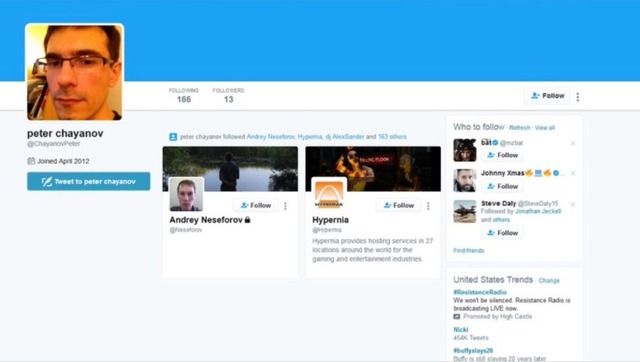Image resolution: width=640 pixels, height=362 pixels.
Task: Click the verified badge next to bat
Action: pyautogui.click(x=495, y=142)
